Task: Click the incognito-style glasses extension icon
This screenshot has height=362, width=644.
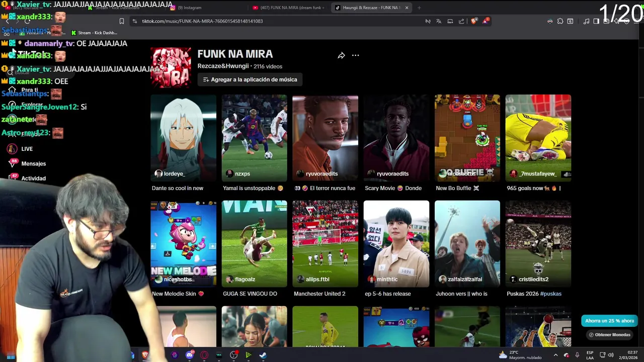Action: 550,21
